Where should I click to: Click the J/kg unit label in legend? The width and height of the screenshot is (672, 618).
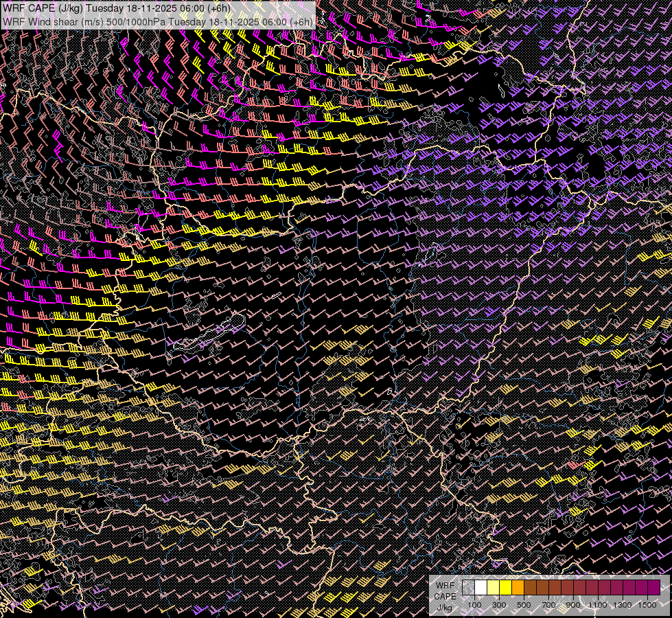pos(445,607)
